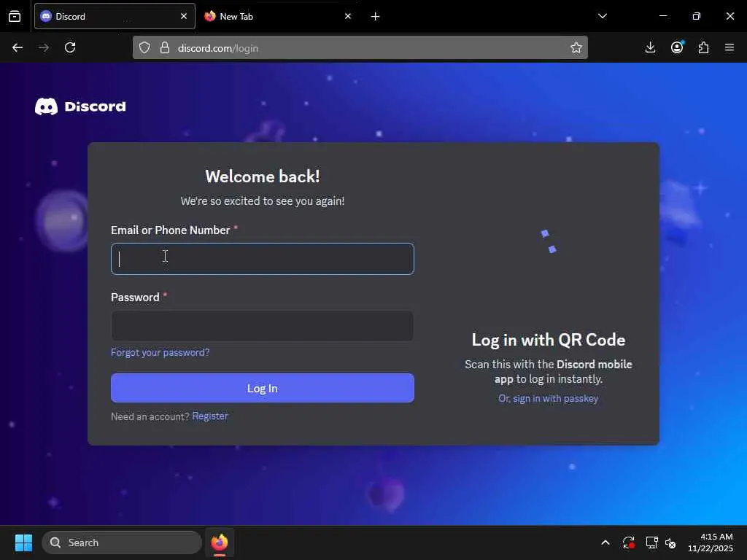
Task: Switch to the New Tab tab
Action: click(279, 16)
